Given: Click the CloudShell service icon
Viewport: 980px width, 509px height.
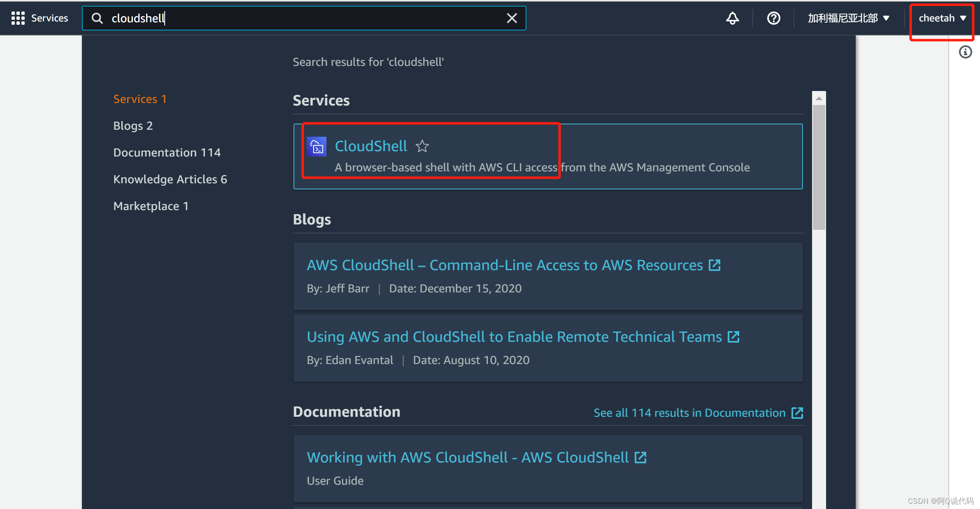Looking at the screenshot, I should (317, 147).
